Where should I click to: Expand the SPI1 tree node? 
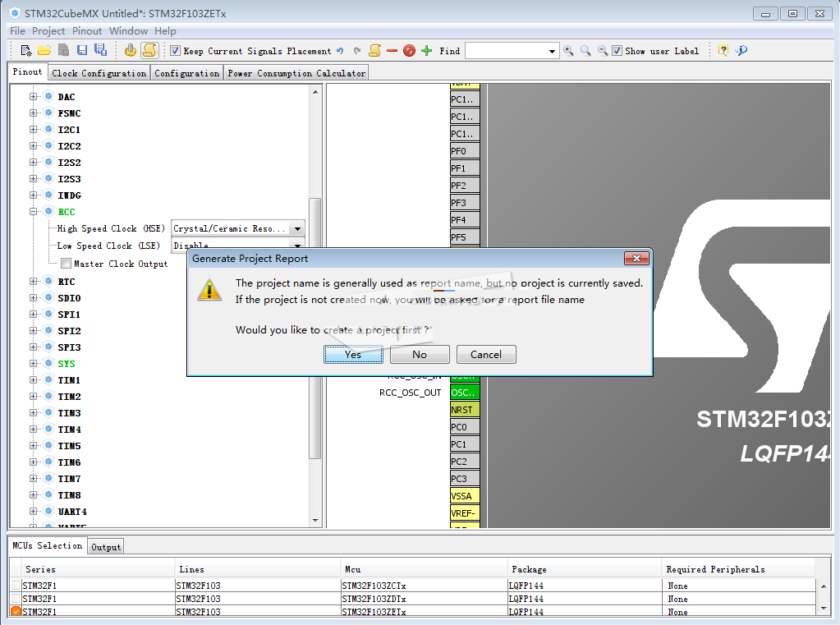(33, 314)
